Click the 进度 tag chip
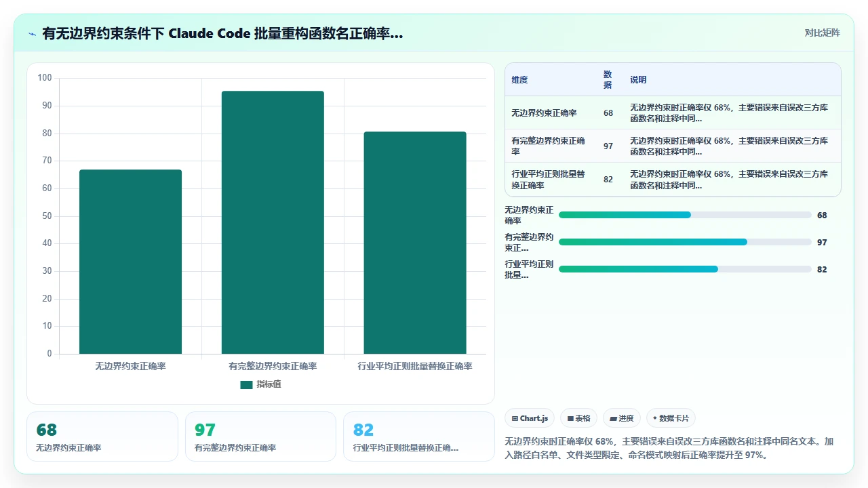The image size is (868, 488). click(x=622, y=418)
